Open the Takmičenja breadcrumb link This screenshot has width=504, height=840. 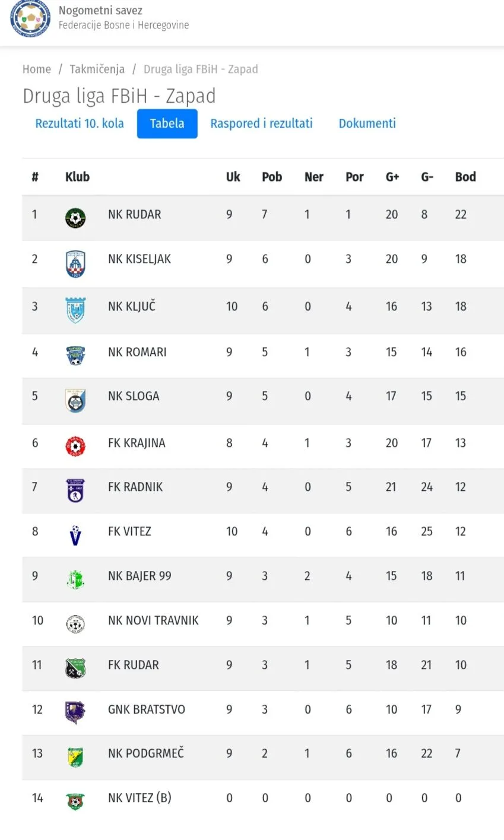click(97, 69)
